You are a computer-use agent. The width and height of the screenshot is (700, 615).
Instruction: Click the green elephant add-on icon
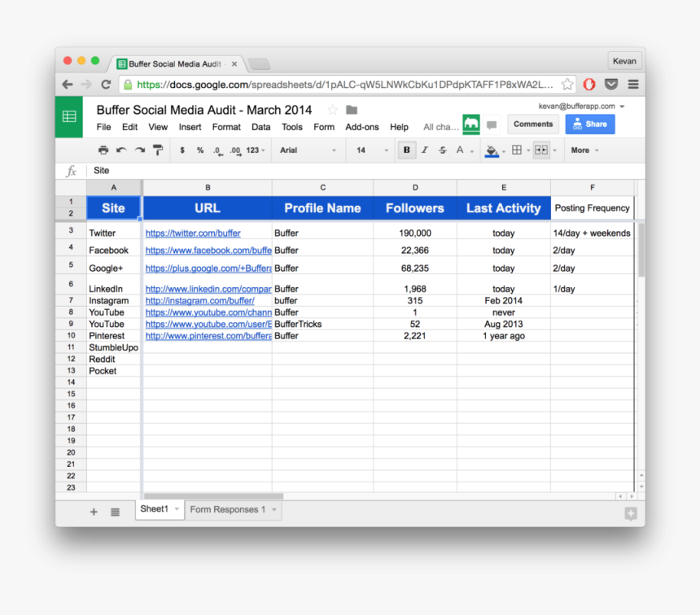click(x=471, y=124)
